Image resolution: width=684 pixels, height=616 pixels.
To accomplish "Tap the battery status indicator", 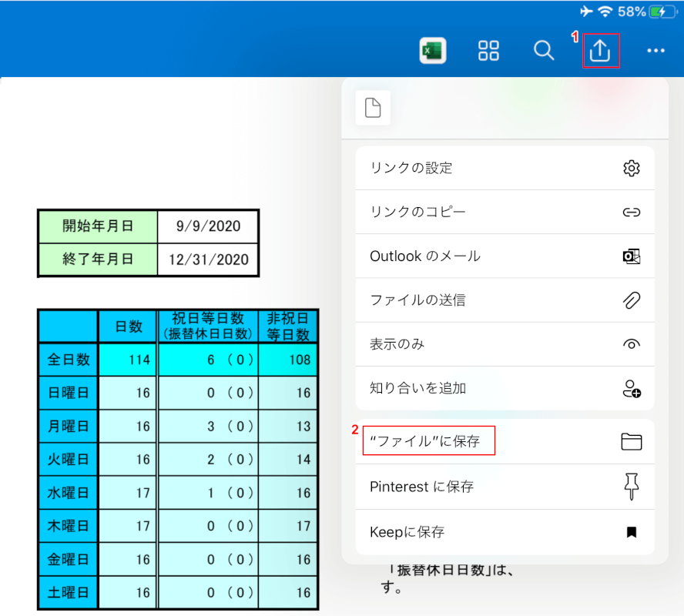I will point(663,12).
